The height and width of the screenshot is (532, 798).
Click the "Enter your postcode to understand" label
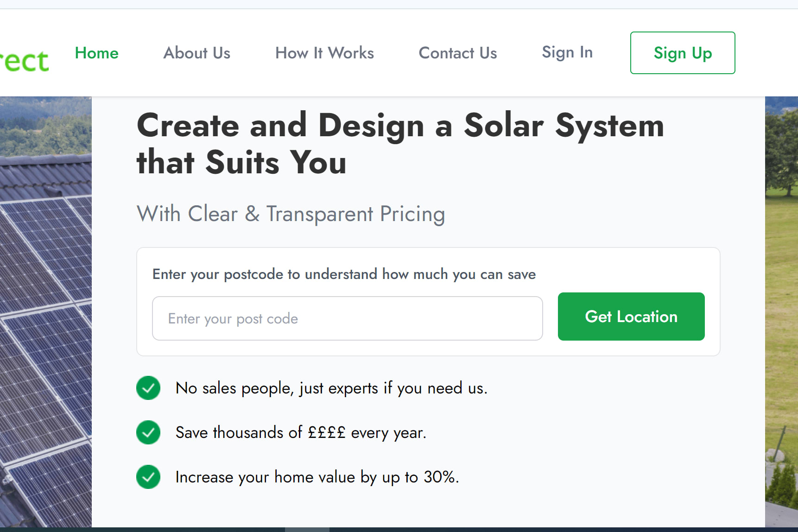344,274
